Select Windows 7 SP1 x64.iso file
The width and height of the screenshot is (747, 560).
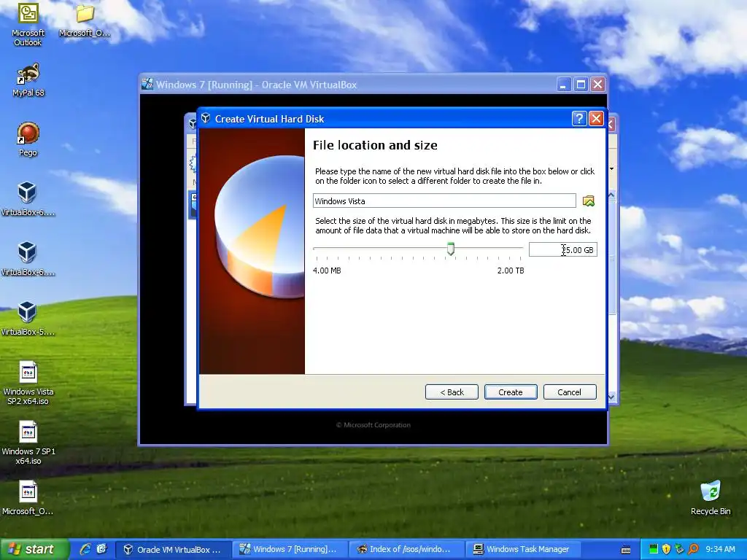(28, 443)
